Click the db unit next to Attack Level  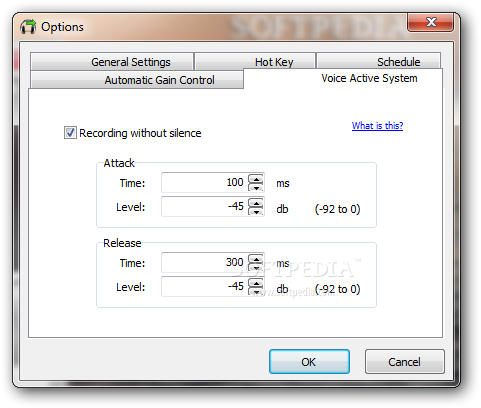(282, 209)
